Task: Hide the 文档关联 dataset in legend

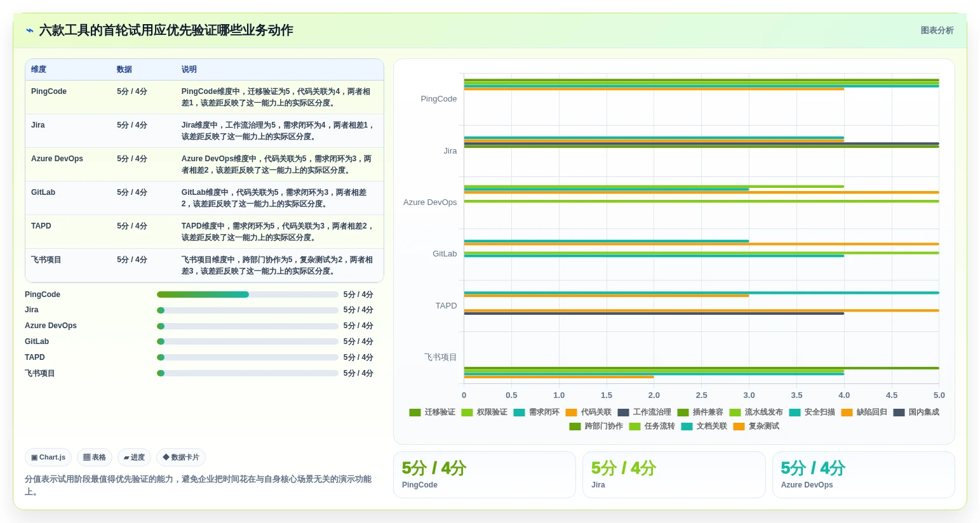Action: point(704,426)
